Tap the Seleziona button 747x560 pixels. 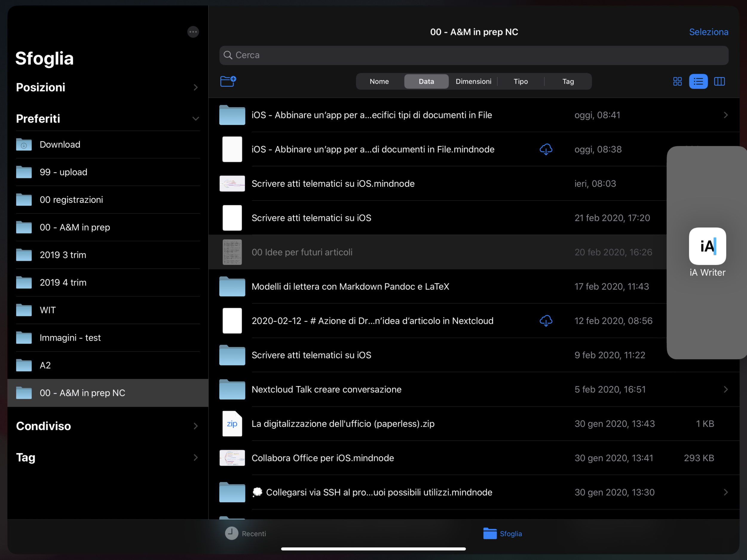click(708, 32)
